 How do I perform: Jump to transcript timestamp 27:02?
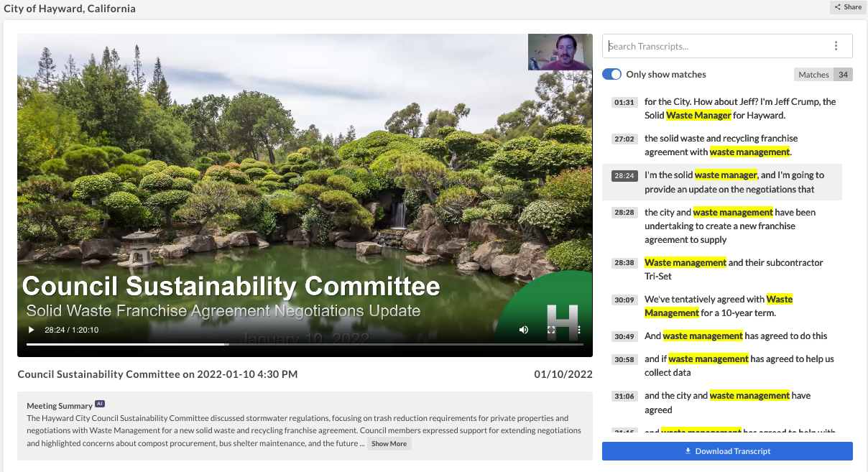[624, 139]
